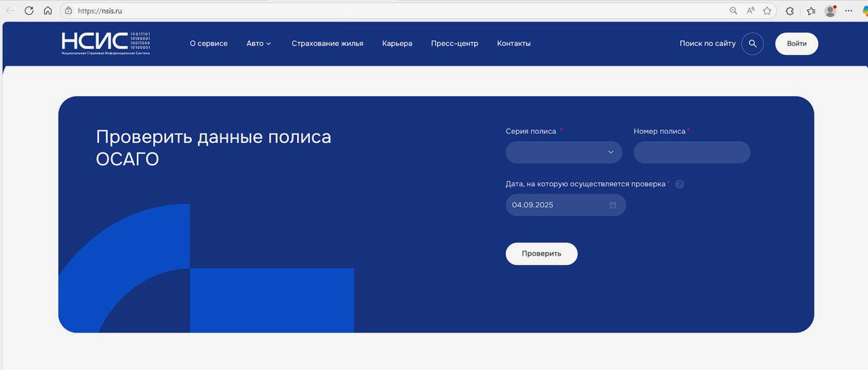Click the browser back arrow
Image resolution: width=868 pixels, height=370 pixels.
(x=10, y=11)
